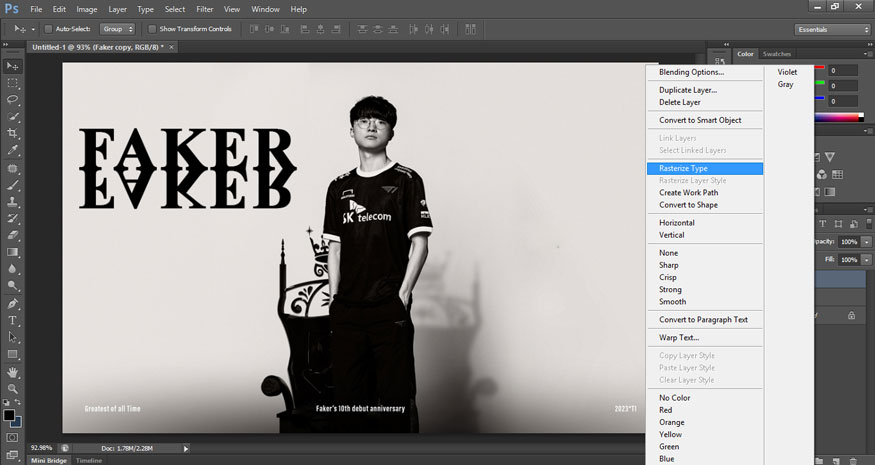Select the Blur tool

click(12, 269)
